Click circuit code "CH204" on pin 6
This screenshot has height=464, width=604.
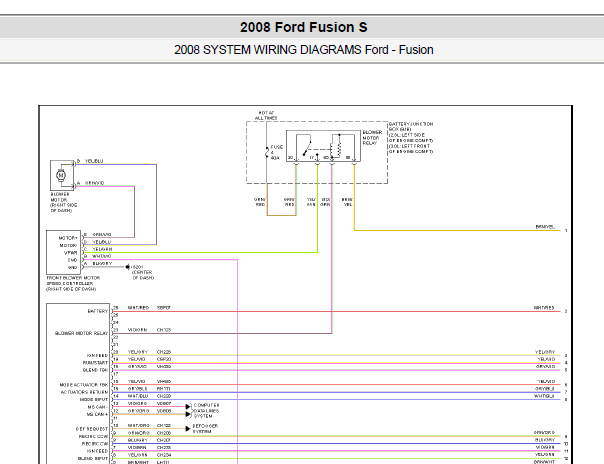click(164, 455)
